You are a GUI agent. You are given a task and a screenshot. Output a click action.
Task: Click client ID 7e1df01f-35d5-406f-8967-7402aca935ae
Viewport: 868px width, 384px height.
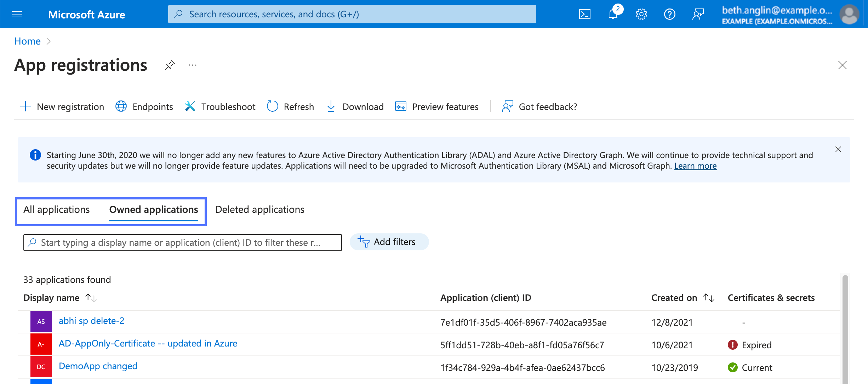pos(523,322)
